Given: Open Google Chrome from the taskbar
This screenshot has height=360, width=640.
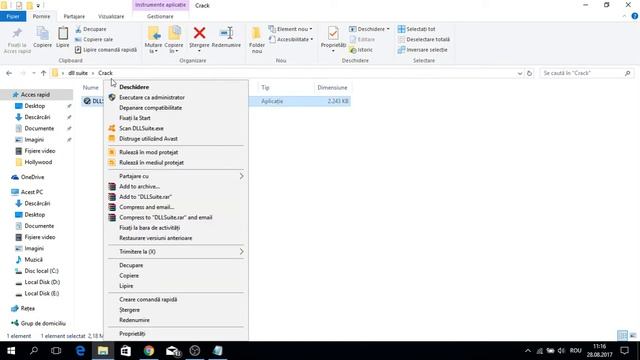Looking at the screenshot, I should tap(149, 351).
